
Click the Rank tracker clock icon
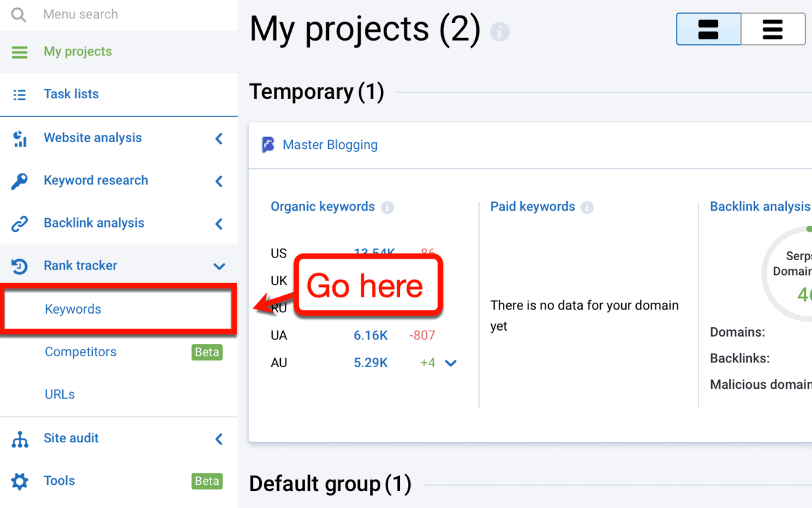[x=20, y=266]
